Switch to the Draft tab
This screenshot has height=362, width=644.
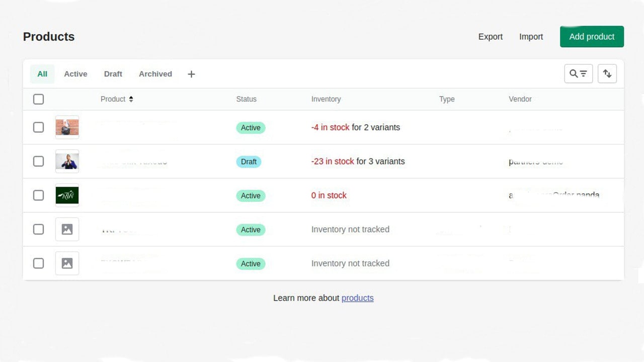tap(113, 74)
